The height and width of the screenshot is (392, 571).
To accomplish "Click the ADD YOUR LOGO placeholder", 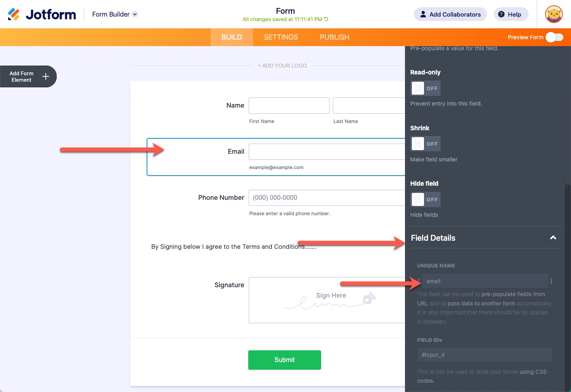I will click(x=282, y=66).
